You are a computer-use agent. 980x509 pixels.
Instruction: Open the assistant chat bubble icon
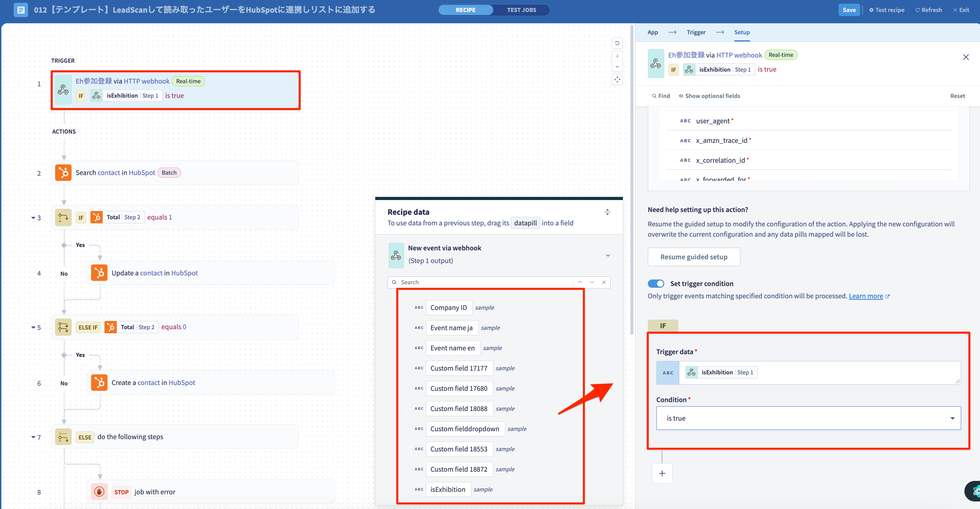[x=974, y=491]
